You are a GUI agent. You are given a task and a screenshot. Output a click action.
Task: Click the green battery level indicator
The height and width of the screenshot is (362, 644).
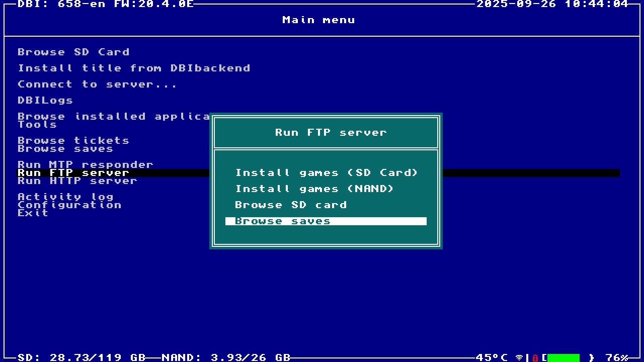563,358
